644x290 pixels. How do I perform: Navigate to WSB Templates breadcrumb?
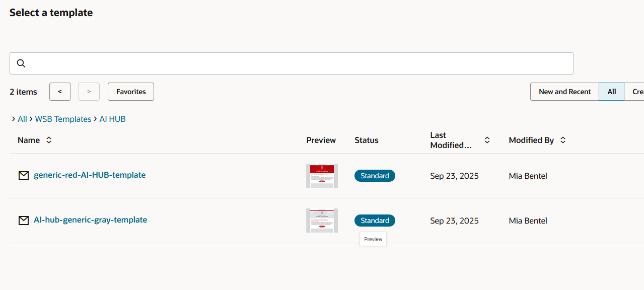63,119
